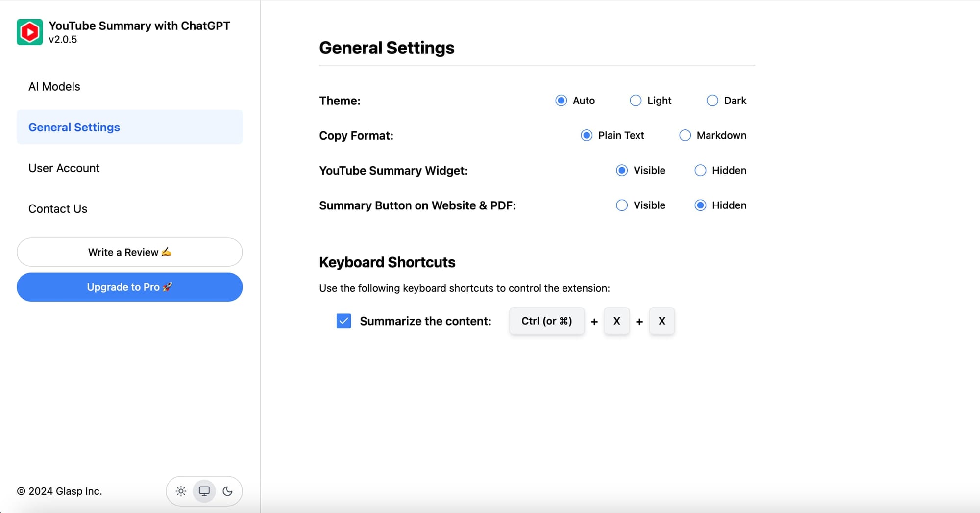Click the General Settings page heading

(x=387, y=48)
